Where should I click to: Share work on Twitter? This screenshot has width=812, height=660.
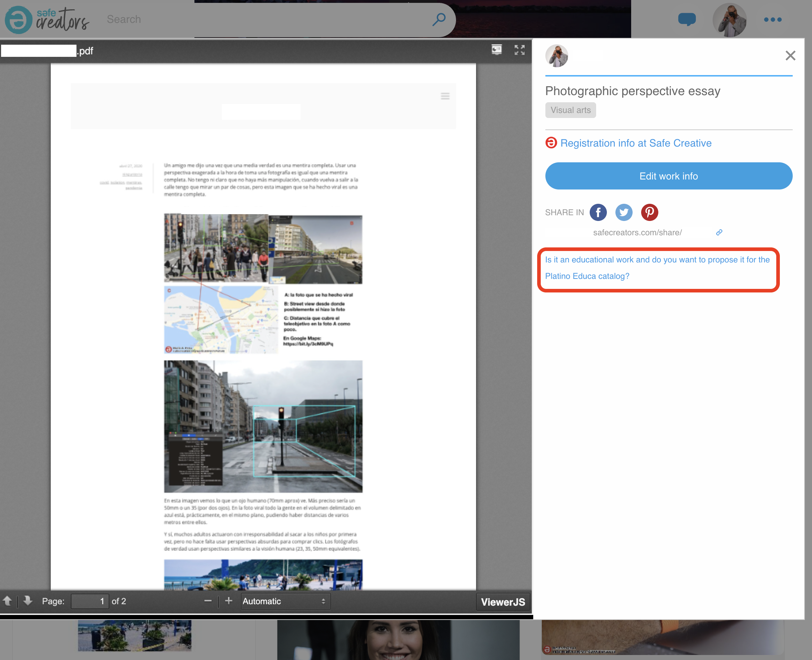point(624,212)
